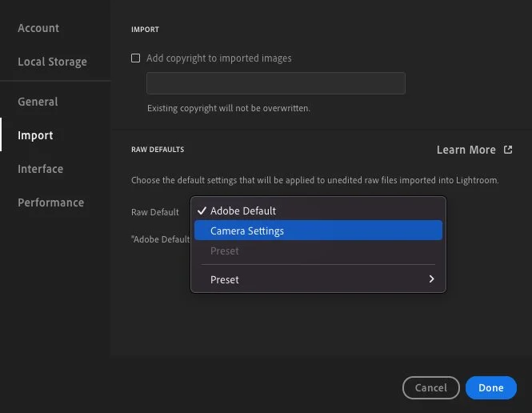
Task: Open the Account preferences tab
Action: 38,28
